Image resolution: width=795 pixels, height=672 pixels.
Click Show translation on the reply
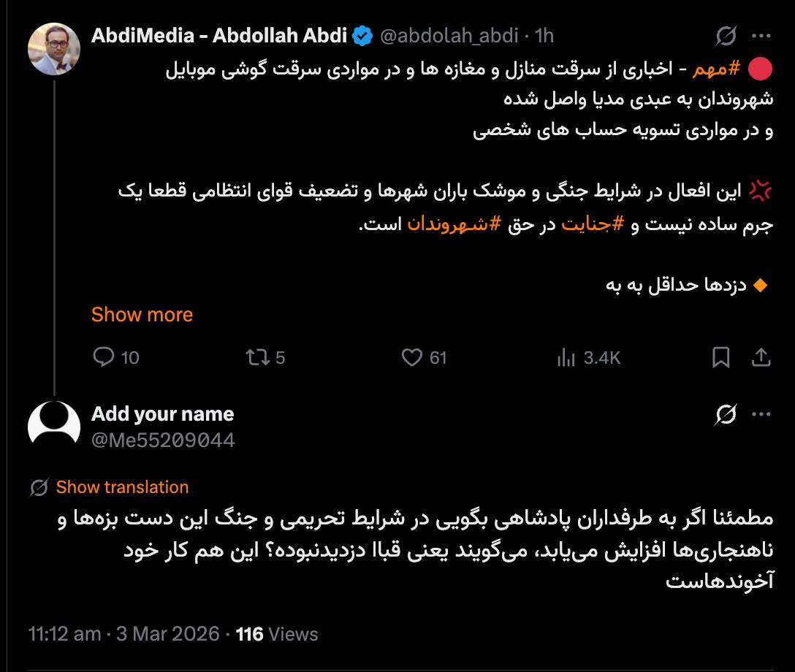coord(122,487)
